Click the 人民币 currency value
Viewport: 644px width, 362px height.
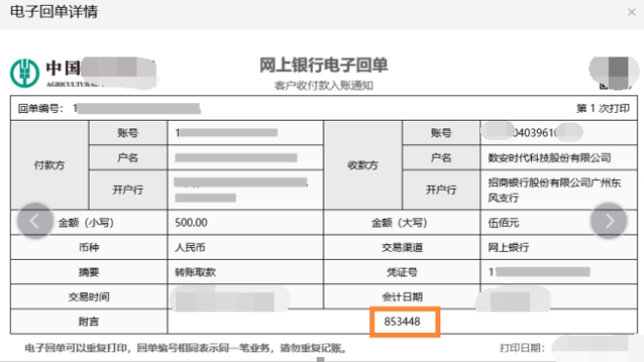[190, 247]
